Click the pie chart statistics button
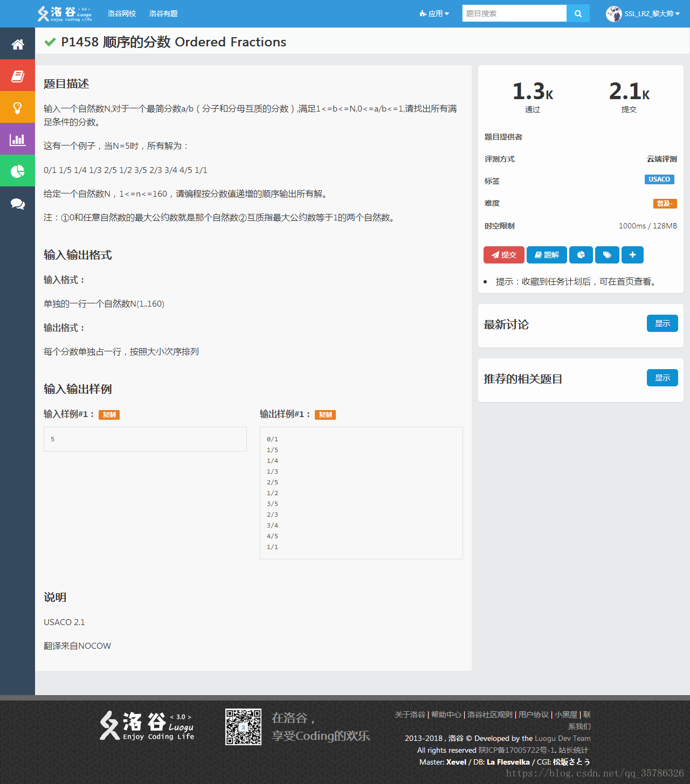690x784 pixels. click(x=581, y=255)
